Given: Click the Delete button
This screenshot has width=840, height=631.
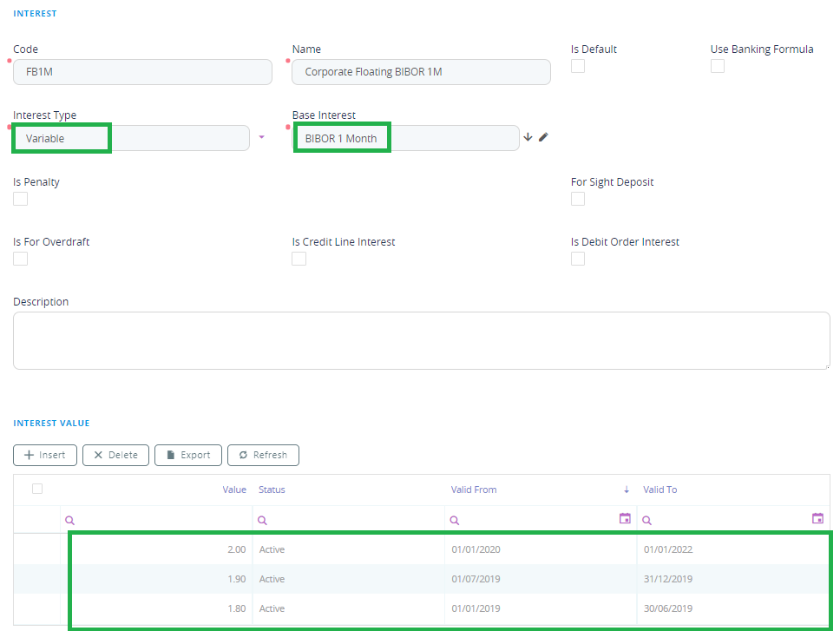Looking at the screenshot, I should pyautogui.click(x=115, y=455).
